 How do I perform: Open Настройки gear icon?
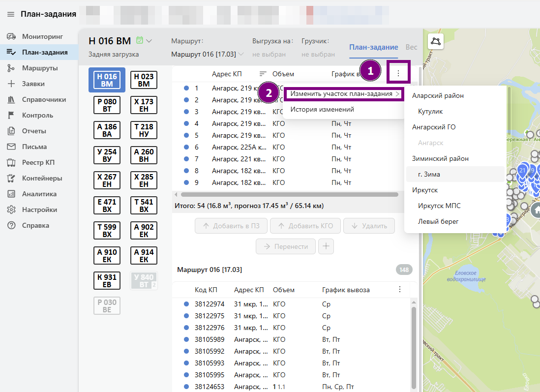coord(11,210)
